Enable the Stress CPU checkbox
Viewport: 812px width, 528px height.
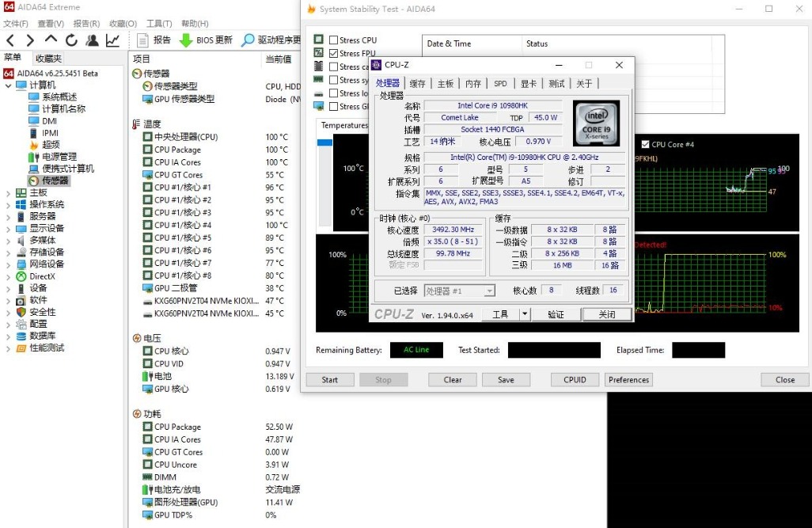[333, 40]
